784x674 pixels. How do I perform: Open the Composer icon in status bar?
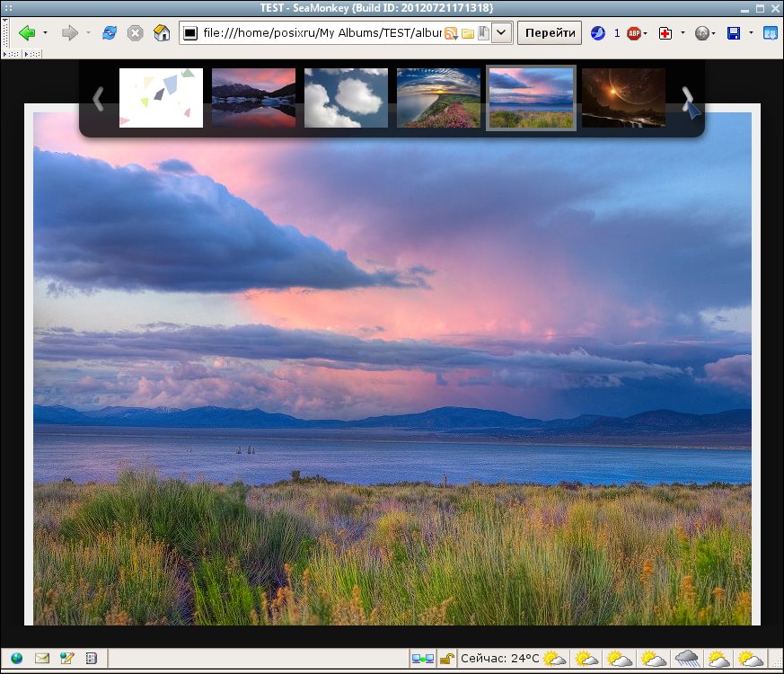click(66, 658)
